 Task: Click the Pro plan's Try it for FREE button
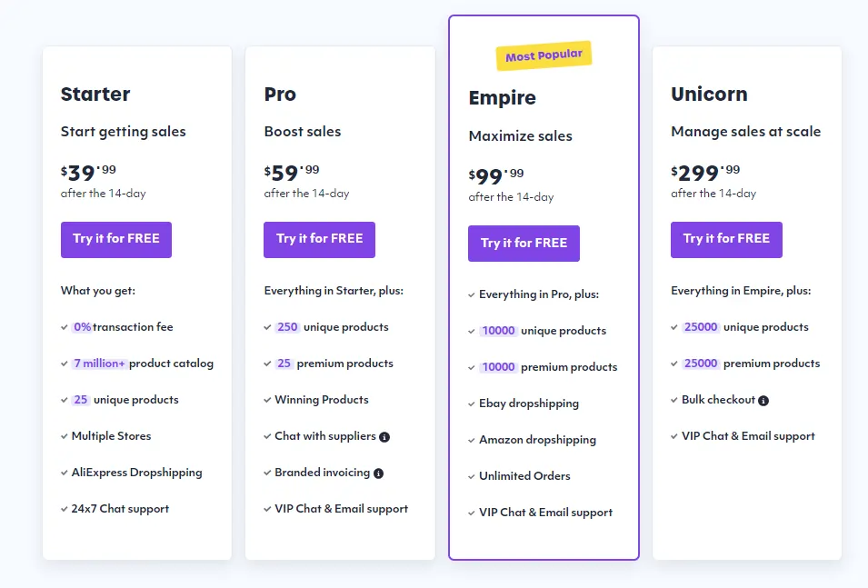[319, 239]
